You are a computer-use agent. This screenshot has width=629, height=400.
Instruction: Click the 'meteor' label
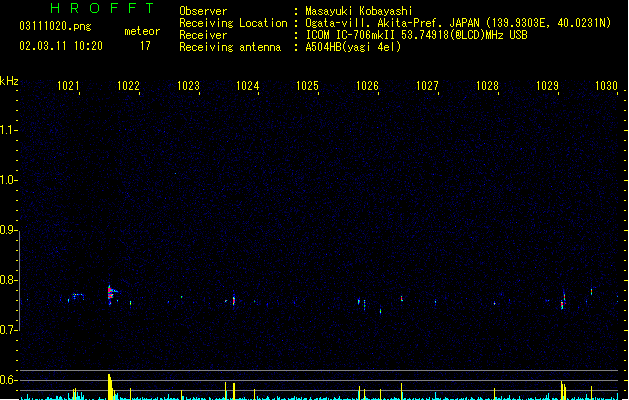pyautogui.click(x=142, y=31)
